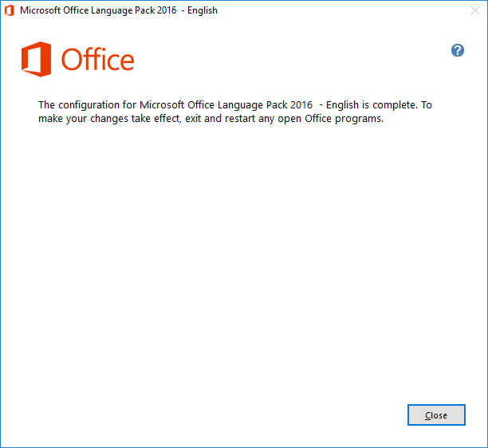Image resolution: width=488 pixels, height=448 pixels.
Task: Click the message line starting "make your changes"
Action: click(x=211, y=120)
